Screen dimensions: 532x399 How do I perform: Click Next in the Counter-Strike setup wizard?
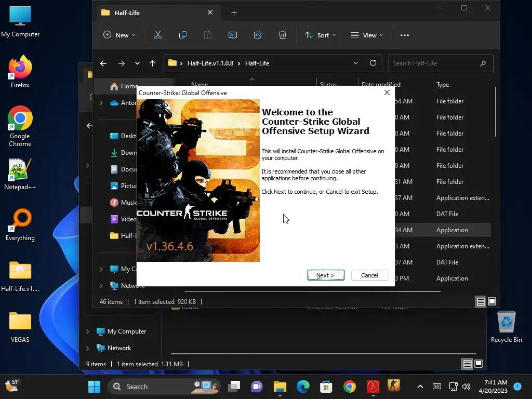click(326, 275)
